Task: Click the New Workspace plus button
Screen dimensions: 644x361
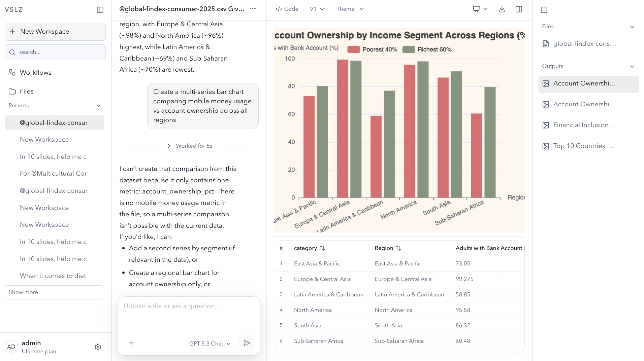Action: (55, 32)
